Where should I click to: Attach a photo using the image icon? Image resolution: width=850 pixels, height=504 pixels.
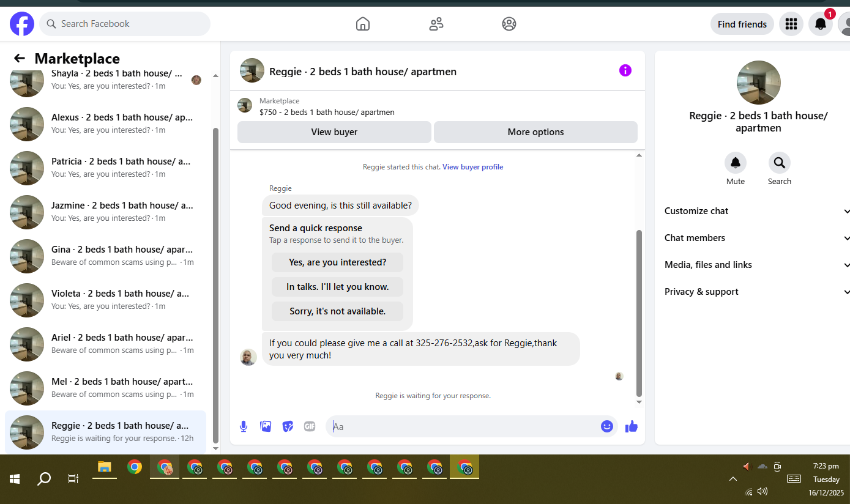[x=266, y=426]
